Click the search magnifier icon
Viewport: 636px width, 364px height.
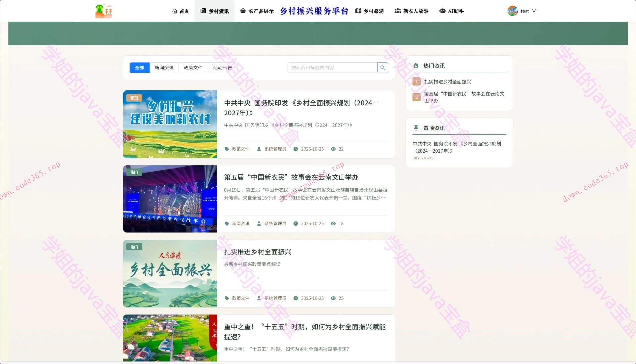[x=383, y=68]
